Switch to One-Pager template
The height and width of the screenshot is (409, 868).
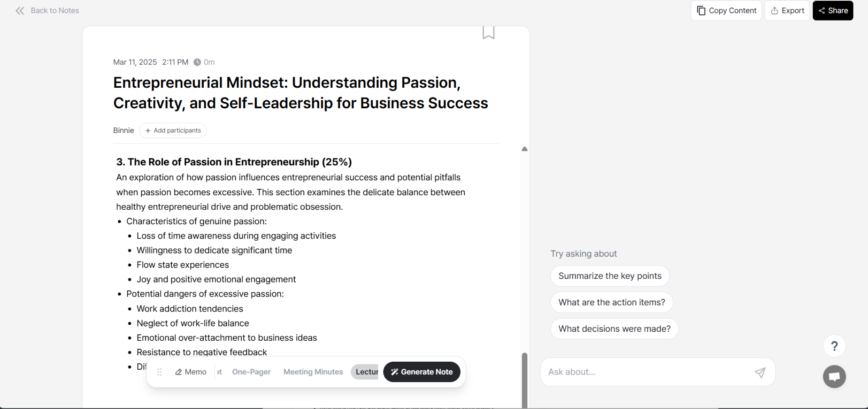point(251,372)
